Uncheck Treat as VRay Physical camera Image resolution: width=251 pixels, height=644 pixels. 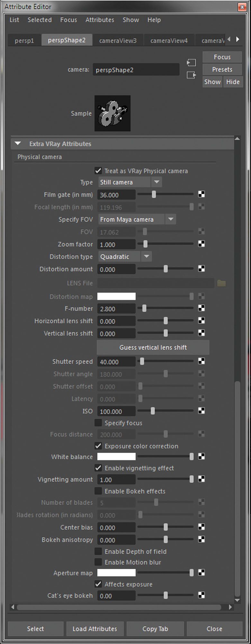point(98,171)
